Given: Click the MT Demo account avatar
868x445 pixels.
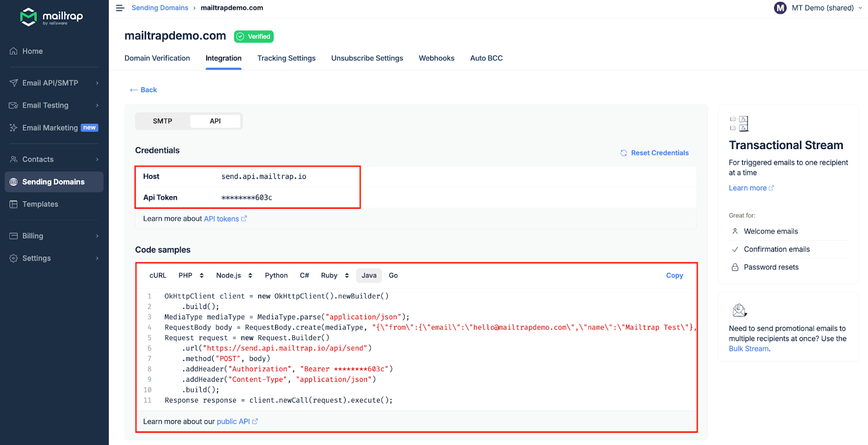Looking at the screenshot, I should coord(780,8).
